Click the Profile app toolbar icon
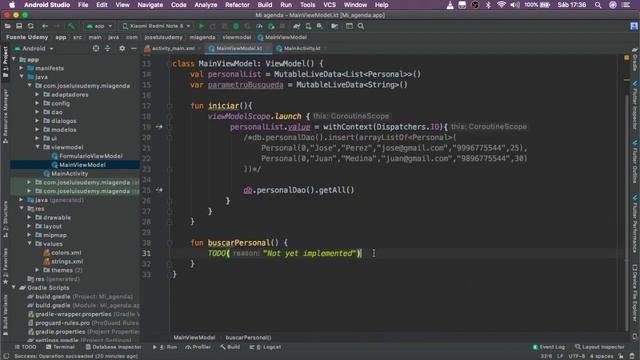The image size is (640, 360). click(x=259, y=26)
